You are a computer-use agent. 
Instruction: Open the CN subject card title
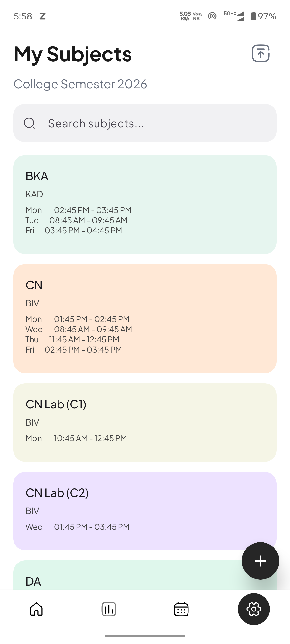click(x=34, y=285)
